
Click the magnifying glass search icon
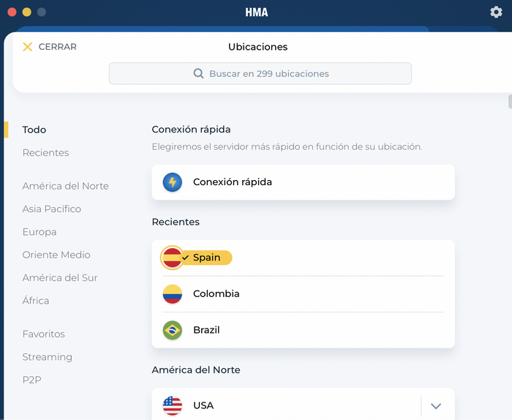click(x=198, y=73)
